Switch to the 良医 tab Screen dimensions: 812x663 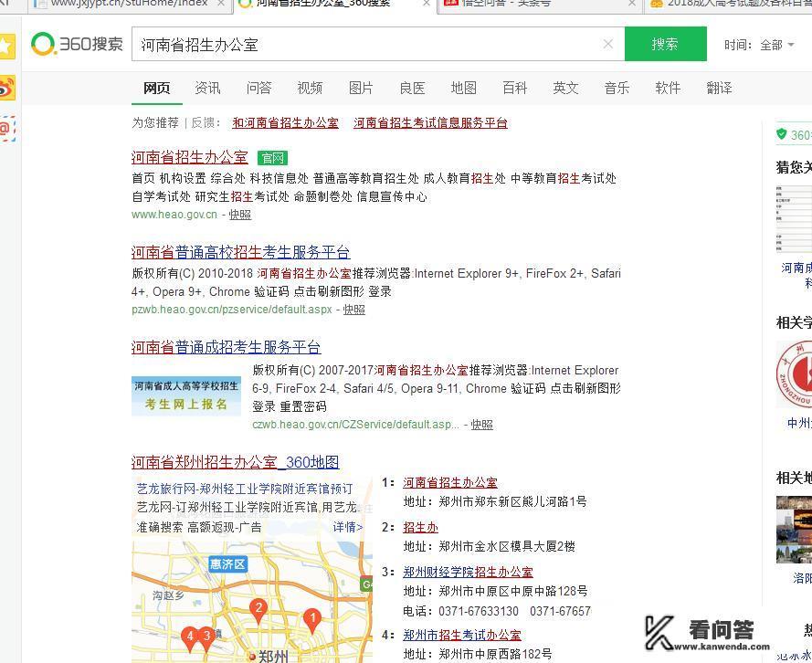pyautogui.click(x=412, y=88)
